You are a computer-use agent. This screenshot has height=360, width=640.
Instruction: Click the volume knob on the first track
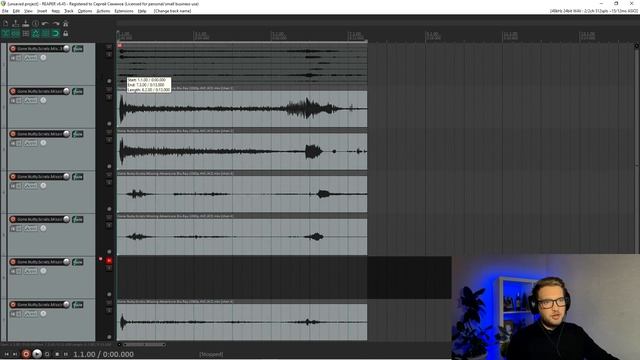point(66,49)
